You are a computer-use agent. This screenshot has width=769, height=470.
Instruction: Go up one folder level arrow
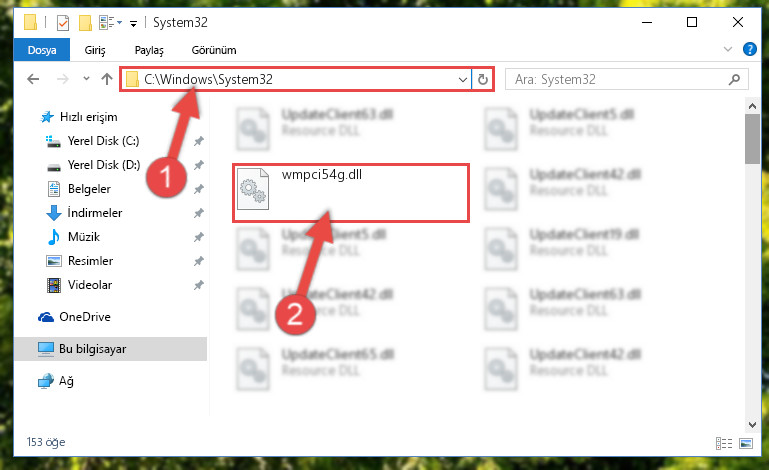click(106, 79)
